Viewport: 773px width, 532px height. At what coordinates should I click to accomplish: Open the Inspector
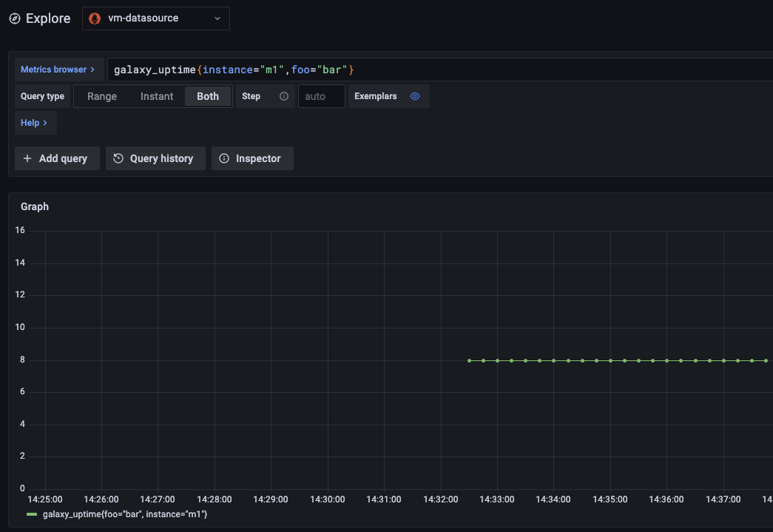[252, 158]
